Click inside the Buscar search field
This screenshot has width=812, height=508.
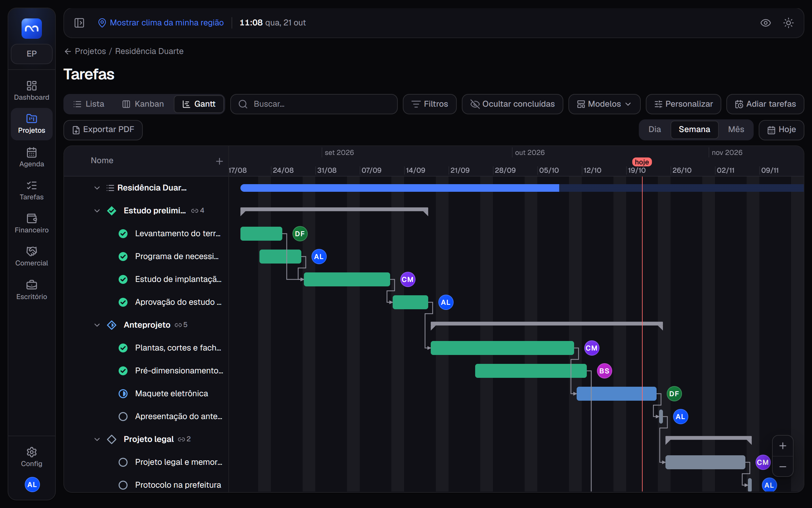(x=314, y=104)
